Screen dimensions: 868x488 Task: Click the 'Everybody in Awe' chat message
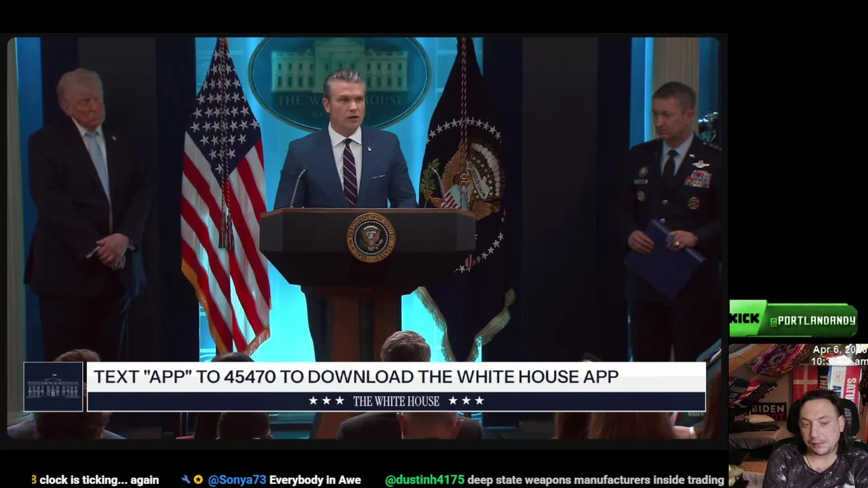[315, 480]
